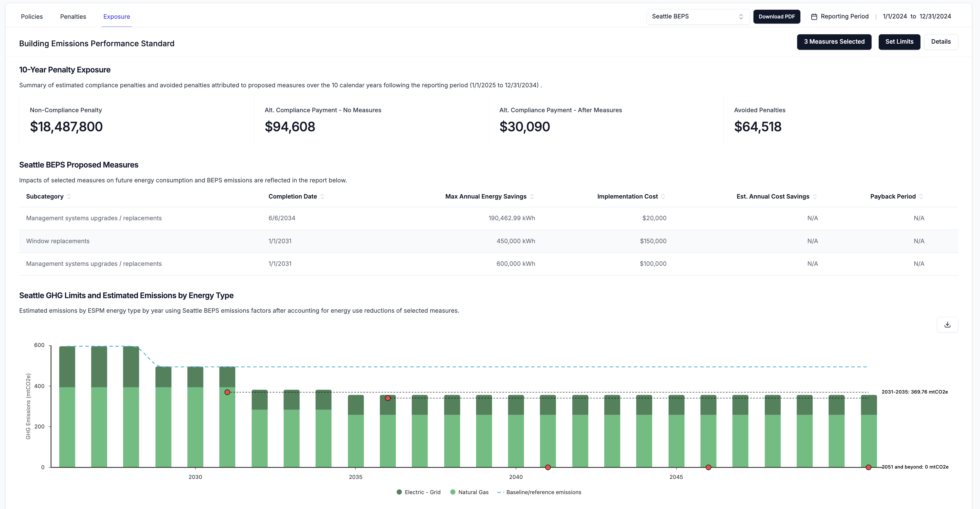Click the Reporting Period calendar icon

point(814,17)
